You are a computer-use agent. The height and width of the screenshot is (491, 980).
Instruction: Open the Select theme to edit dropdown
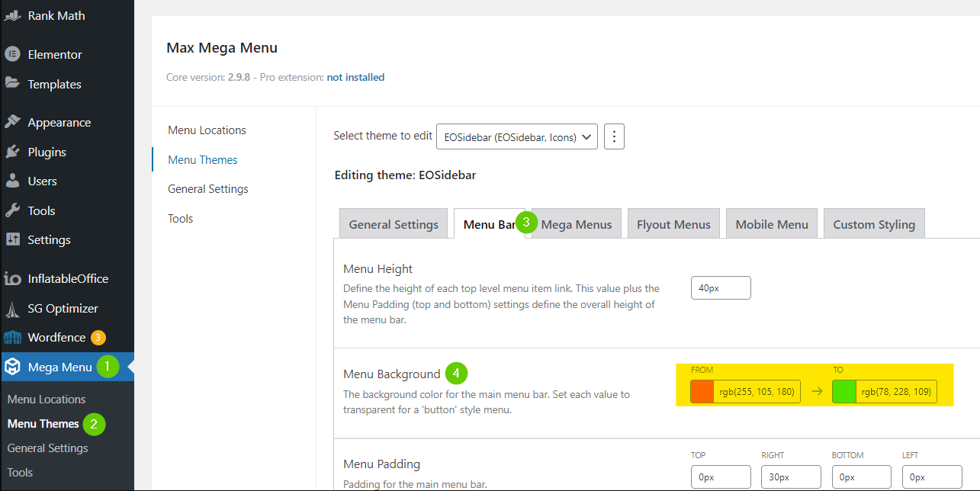coord(516,137)
